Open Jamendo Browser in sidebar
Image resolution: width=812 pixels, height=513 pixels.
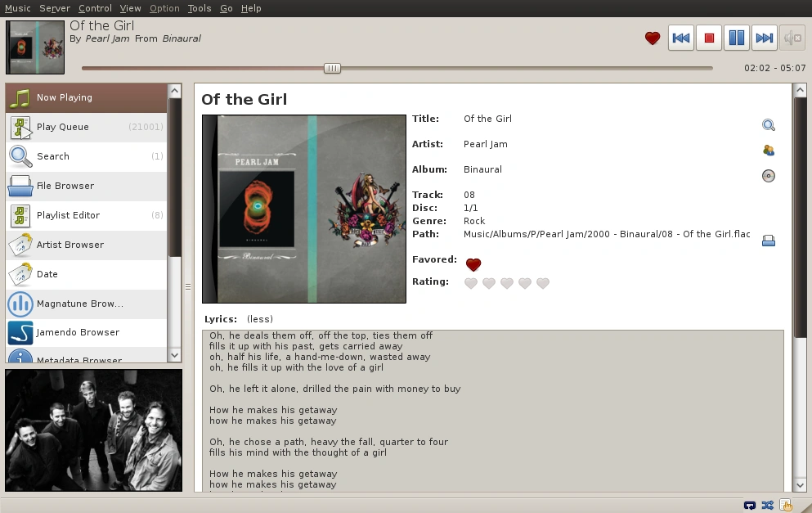click(78, 333)
